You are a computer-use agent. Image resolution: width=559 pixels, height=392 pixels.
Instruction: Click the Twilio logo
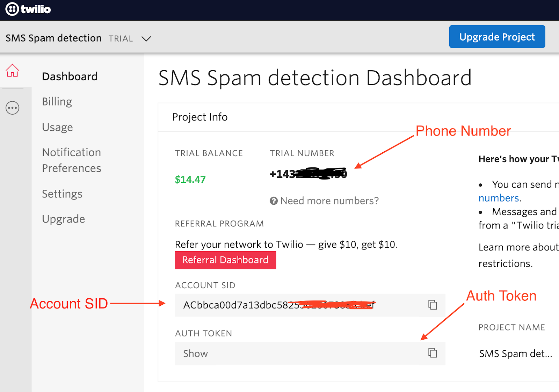[28, 9]
